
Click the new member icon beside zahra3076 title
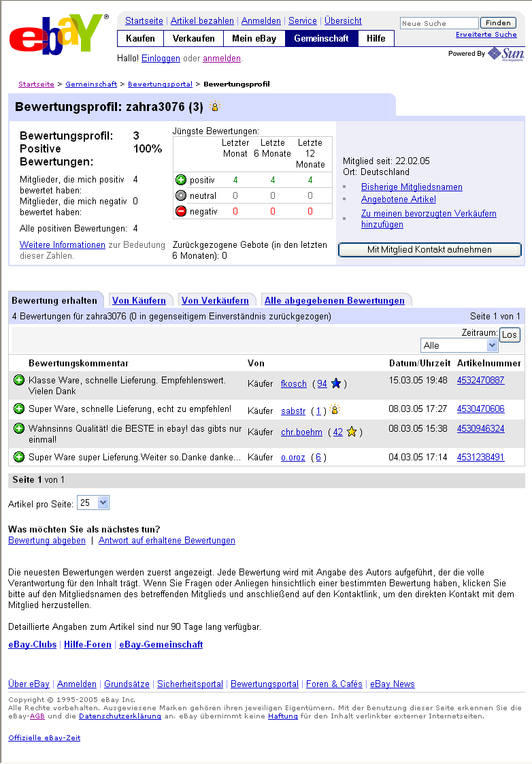pos(215,106)
